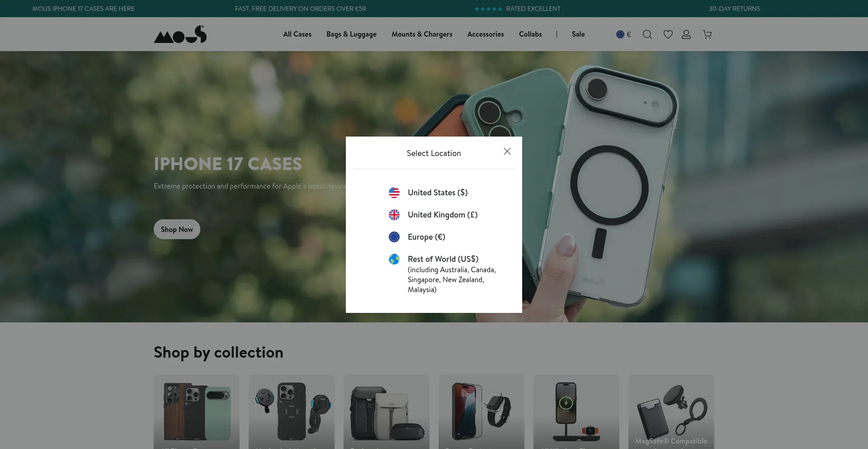Open the Bags & Luggage menu
This screenshot has width=868, height=449.
tap(351, 34)
